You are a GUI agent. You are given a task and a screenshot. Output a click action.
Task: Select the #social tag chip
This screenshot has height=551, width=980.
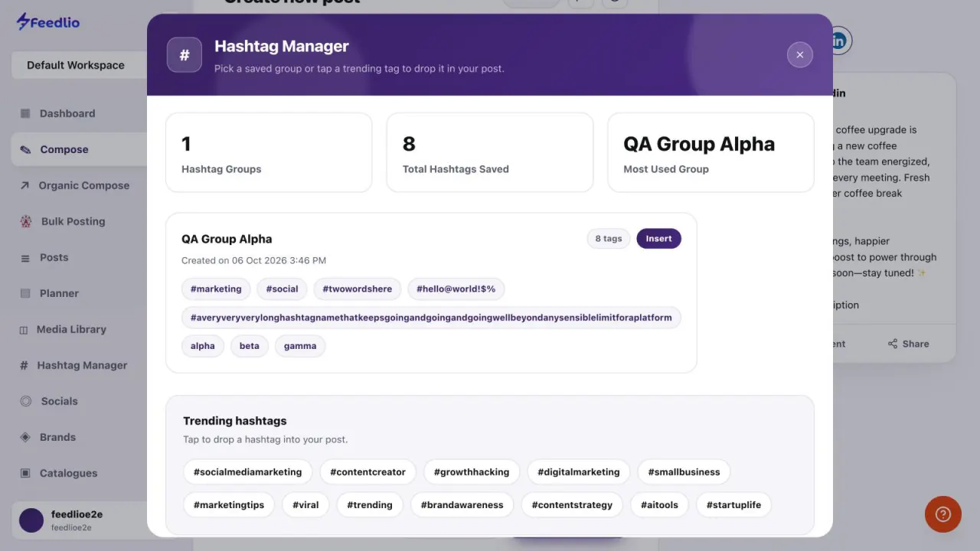283,289
